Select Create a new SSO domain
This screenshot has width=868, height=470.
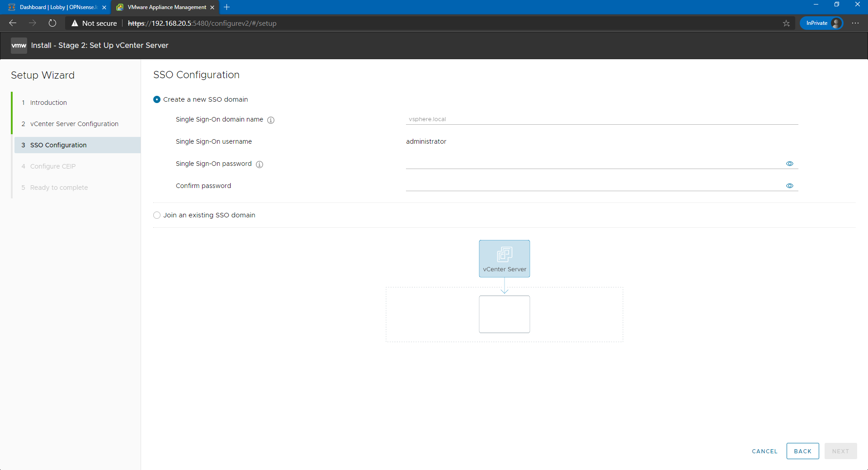[157, 99]
